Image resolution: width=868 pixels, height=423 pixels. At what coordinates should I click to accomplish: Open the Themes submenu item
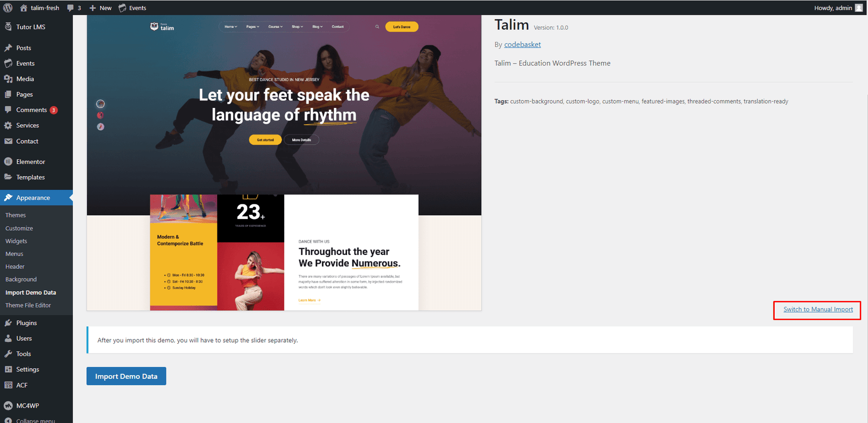click(16, 215)
